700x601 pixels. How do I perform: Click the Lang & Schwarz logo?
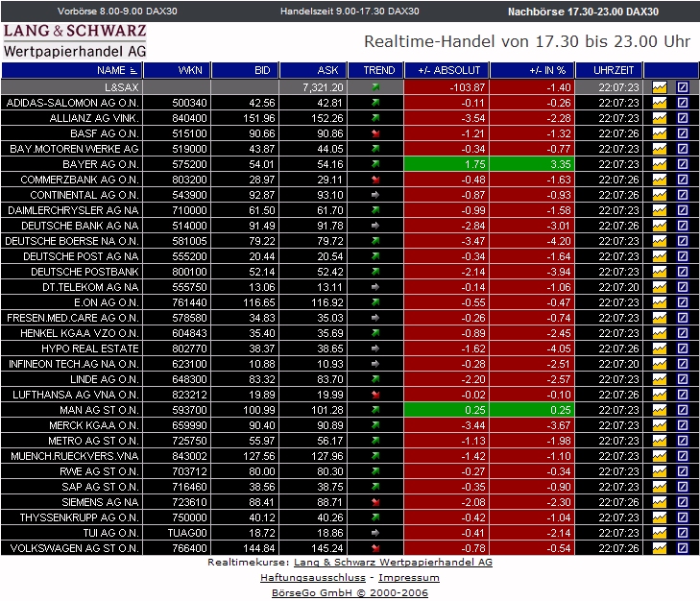[75, 41]
